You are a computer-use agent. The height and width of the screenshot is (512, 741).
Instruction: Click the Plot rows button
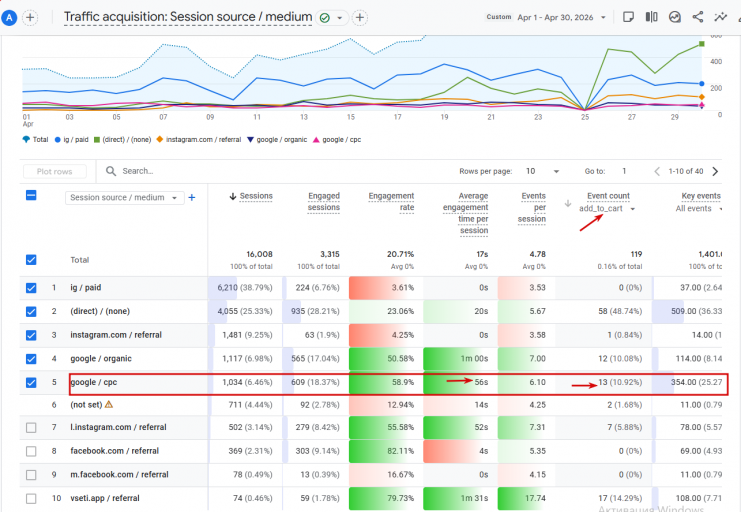(x=54, y=171)
